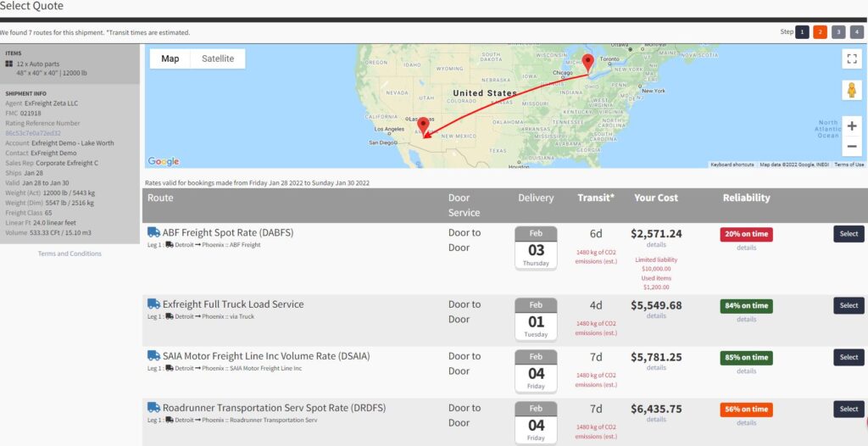868x446 pixels.
Task: Open the map Terms of Use
Action: (849, 164)
